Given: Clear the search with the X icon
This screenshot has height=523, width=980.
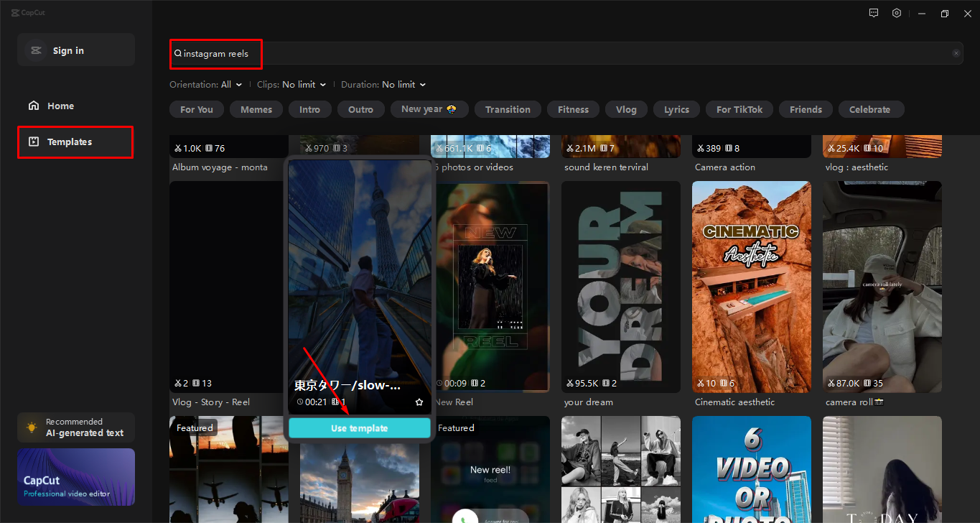Looking at the screenshot, I should coord(956,53).
